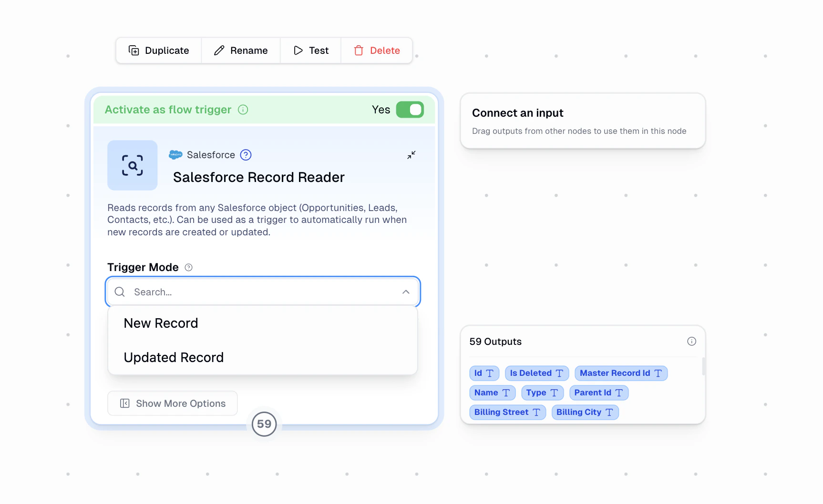Viewport: 823px width, 504px height.
Task: Collapse the Trigger Mode dropdown via its chevron
Action: coord(406,292)
